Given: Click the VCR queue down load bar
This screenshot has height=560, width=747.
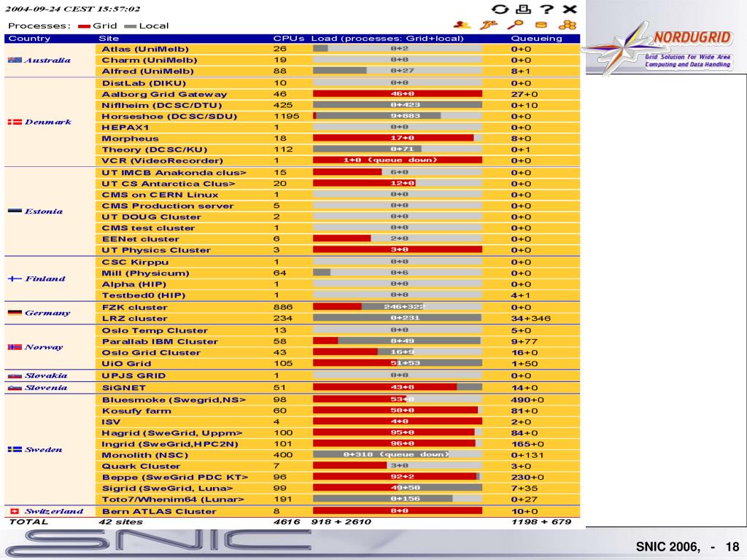Looking at the screenshot, I should point(398,160).
